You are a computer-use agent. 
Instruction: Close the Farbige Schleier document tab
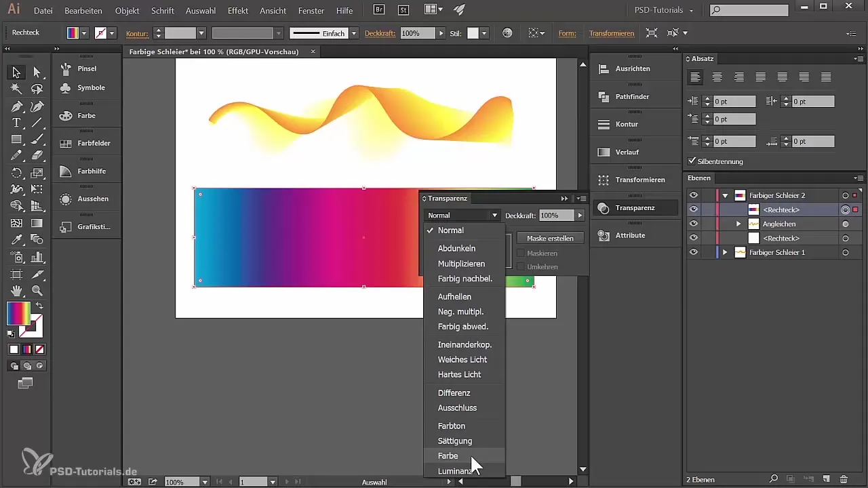pos(313,52)
